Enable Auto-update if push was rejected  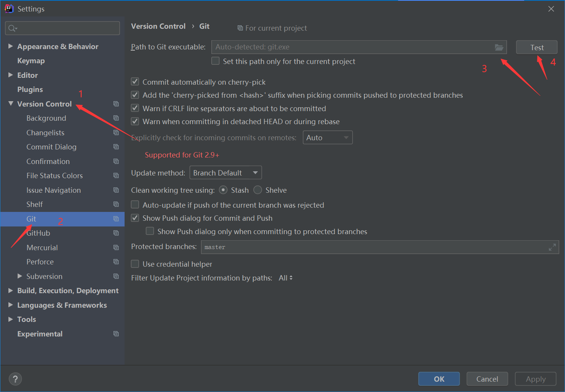tap(135, 205)
